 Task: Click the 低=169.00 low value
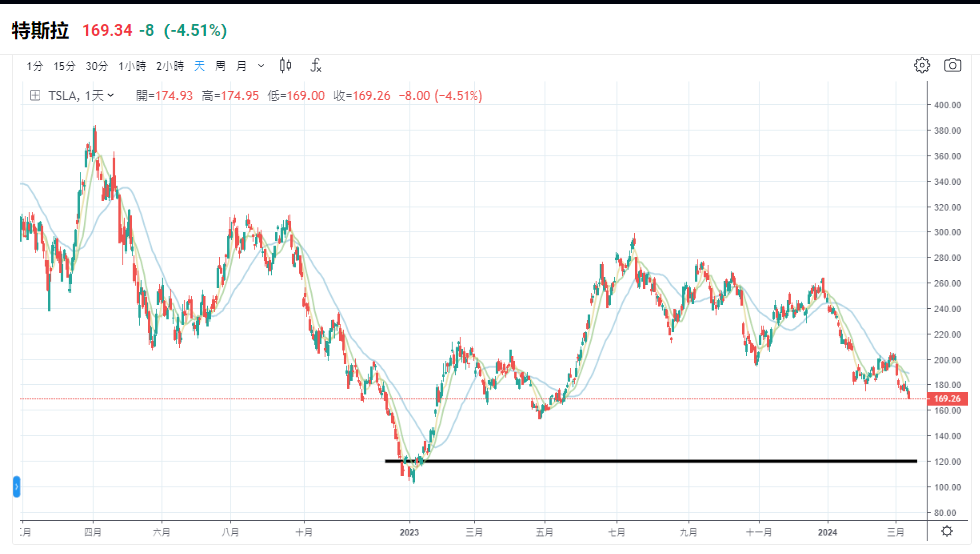pos(296,96)
